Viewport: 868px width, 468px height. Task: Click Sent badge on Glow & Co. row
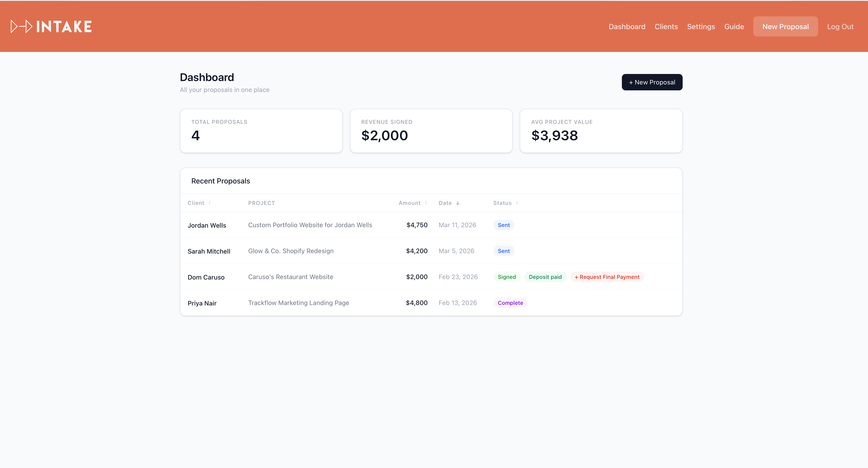pyautogui.click(x=503, y=251)
